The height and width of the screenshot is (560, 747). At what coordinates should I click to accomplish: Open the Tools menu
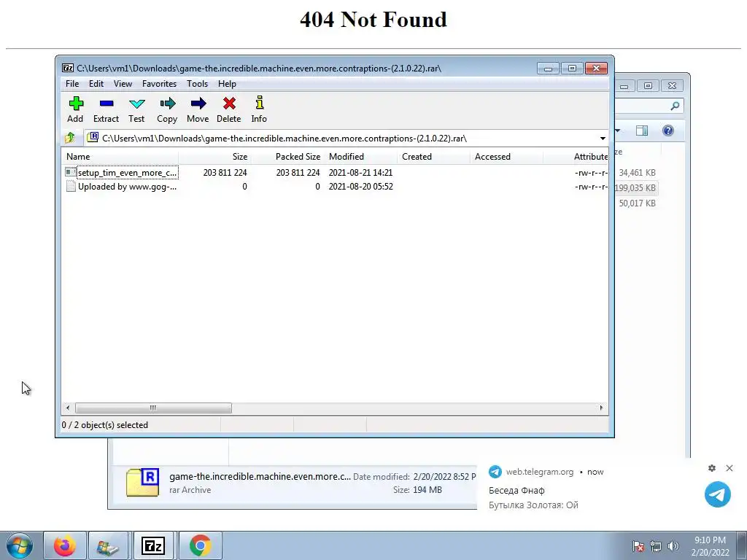click(x=197, y=83)
